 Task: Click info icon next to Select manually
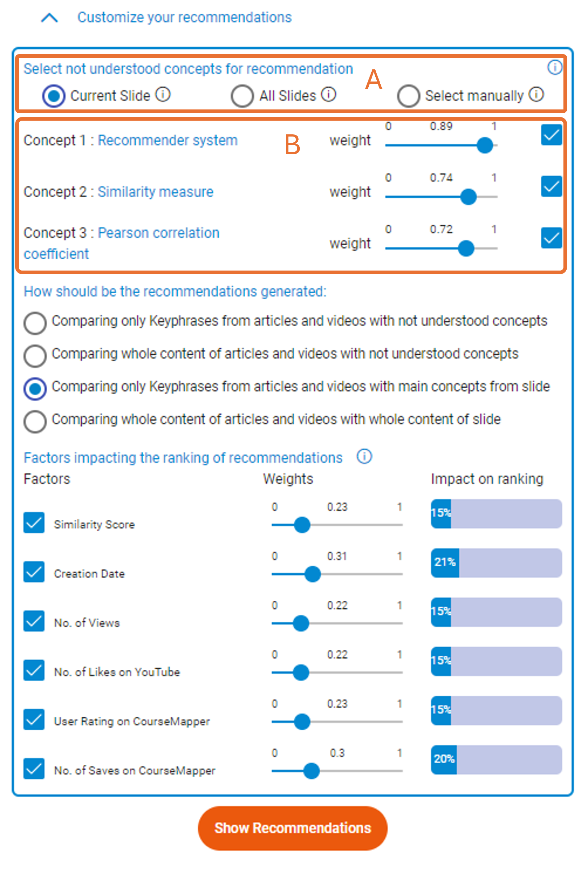537,95
